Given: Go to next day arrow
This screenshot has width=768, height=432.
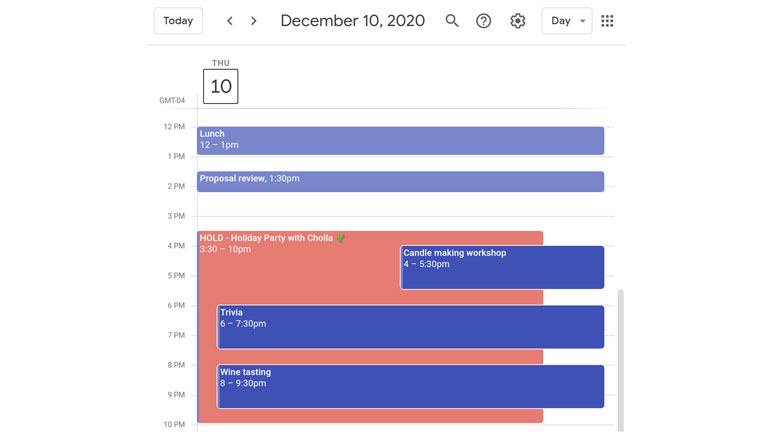Looking at the screenshot, I should tap(254, 21).
